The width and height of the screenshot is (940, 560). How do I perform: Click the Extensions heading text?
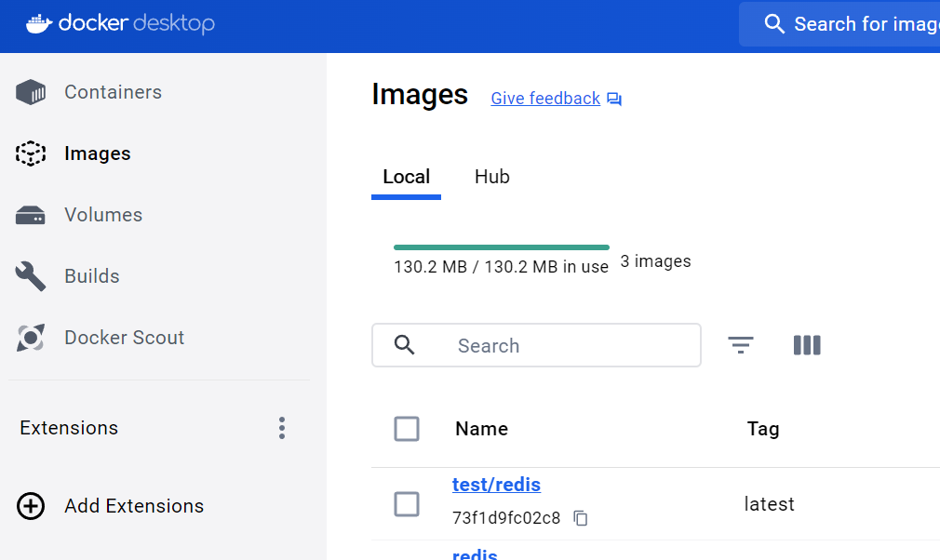(x=69, y=428)
